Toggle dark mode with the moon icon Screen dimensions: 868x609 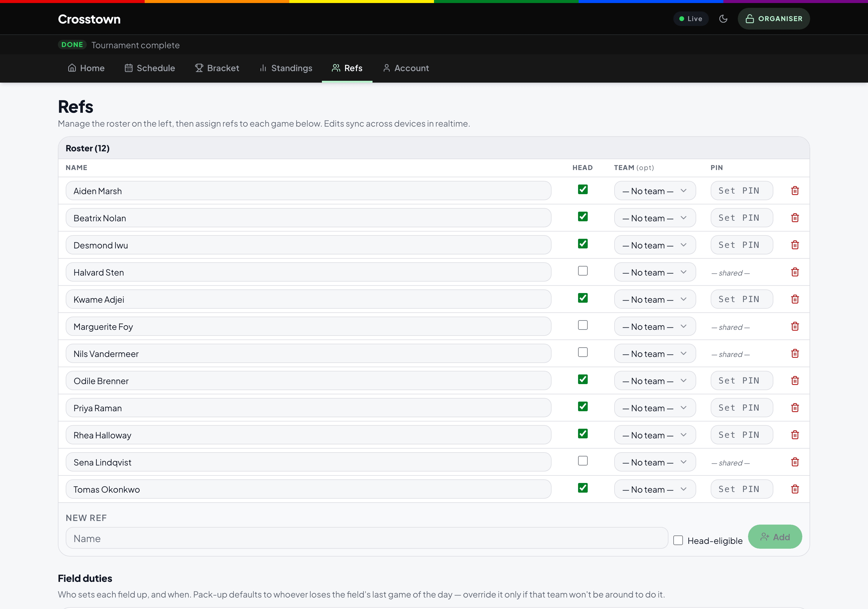(723, 18)
